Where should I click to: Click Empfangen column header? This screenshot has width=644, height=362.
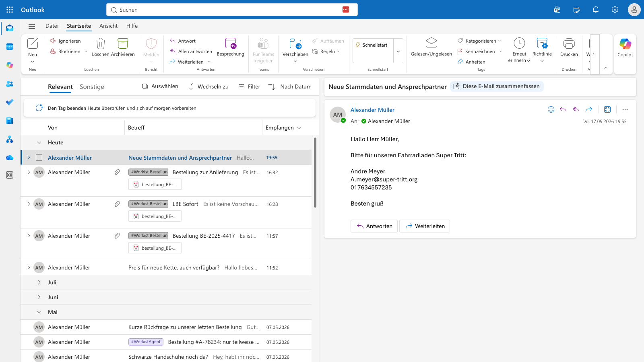(283, 128)
